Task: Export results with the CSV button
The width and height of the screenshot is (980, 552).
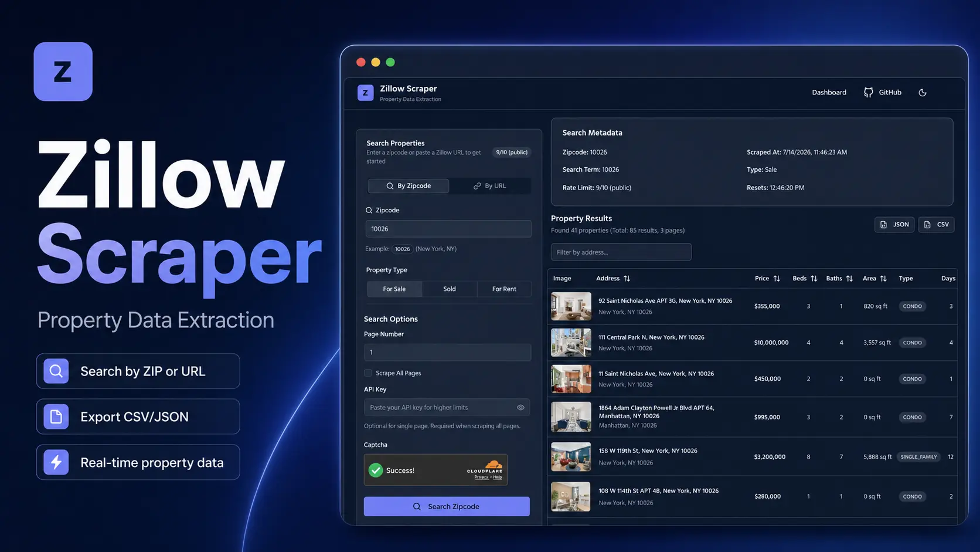Action: [936, 225]
